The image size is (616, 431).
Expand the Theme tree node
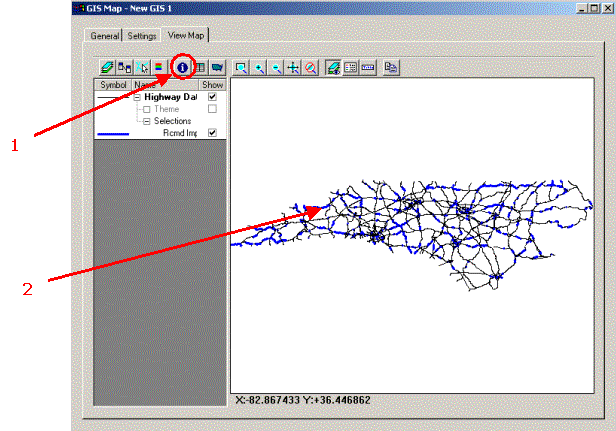pyautogui.click(x=147, y=109)
